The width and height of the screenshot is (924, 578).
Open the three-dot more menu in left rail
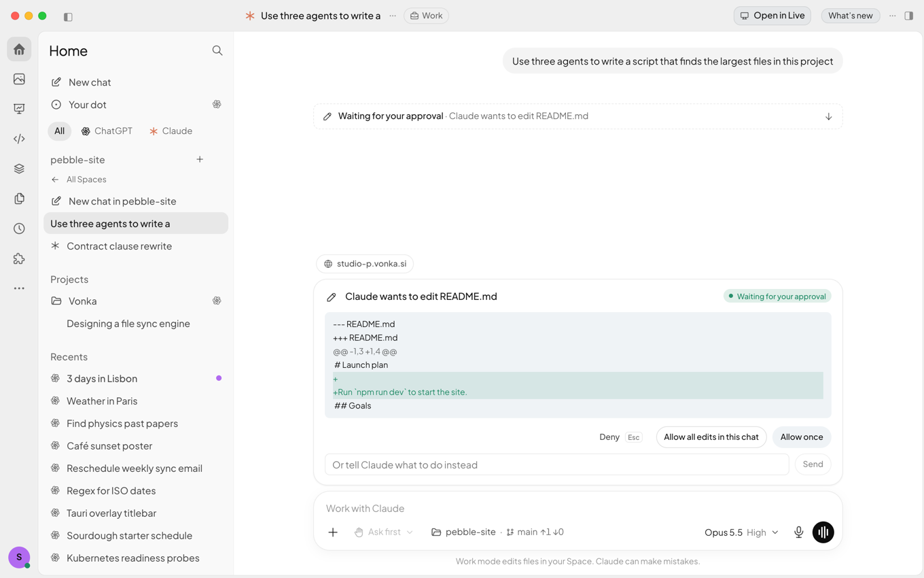pos(19,288)
